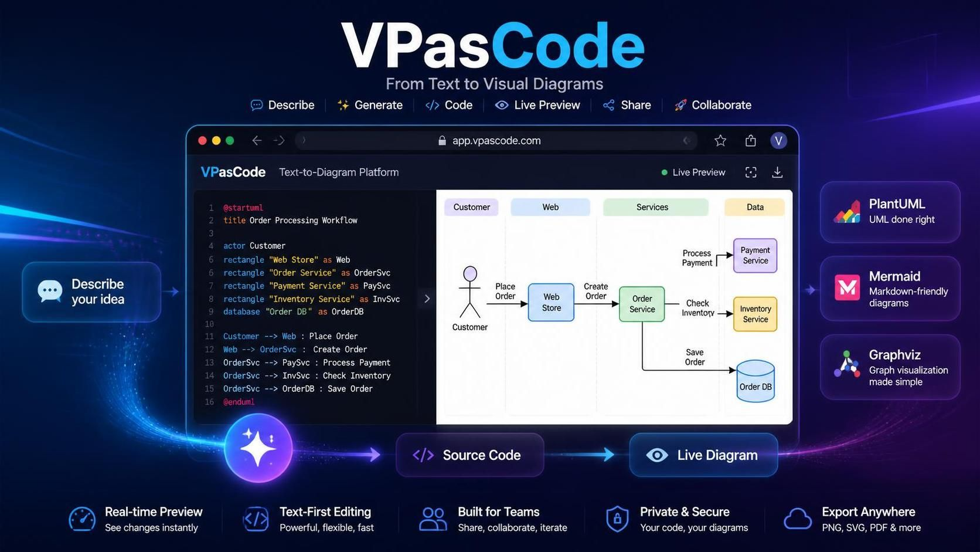
Task: Click the Order DB cylinder in diagram
Action: (x=756, y=381)
